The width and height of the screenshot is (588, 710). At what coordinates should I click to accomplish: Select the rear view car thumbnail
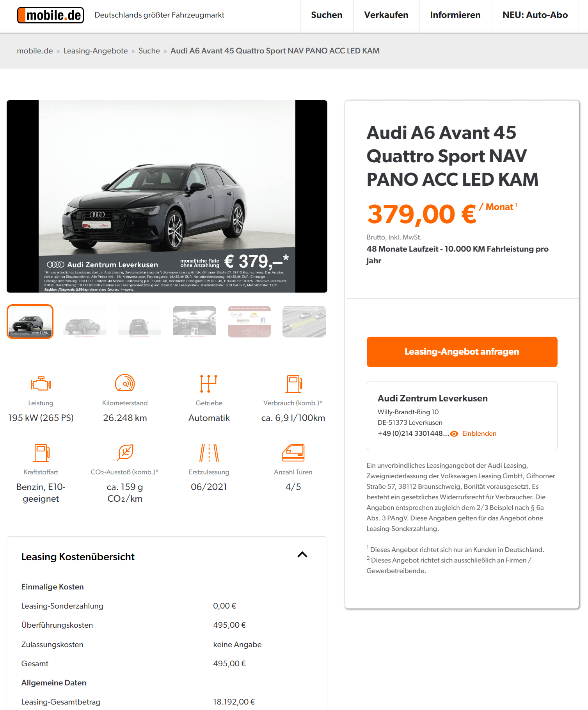140,321
